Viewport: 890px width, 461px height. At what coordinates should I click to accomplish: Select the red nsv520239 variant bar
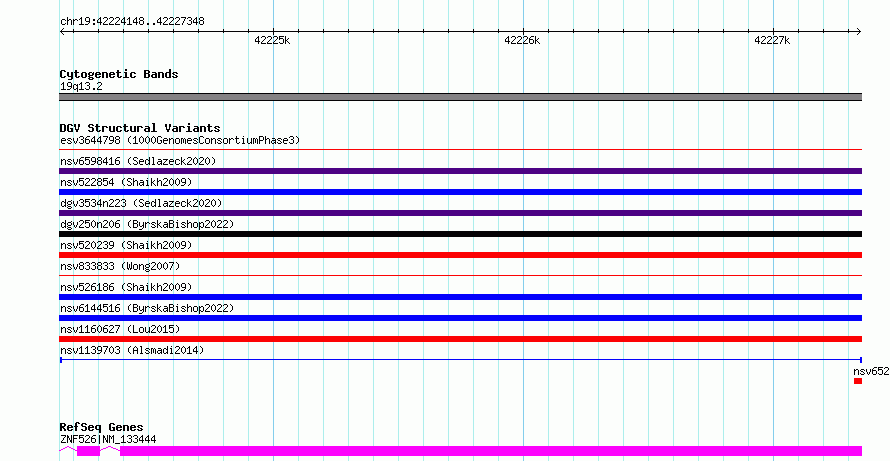pyautogui.click(x=461, y=255)
